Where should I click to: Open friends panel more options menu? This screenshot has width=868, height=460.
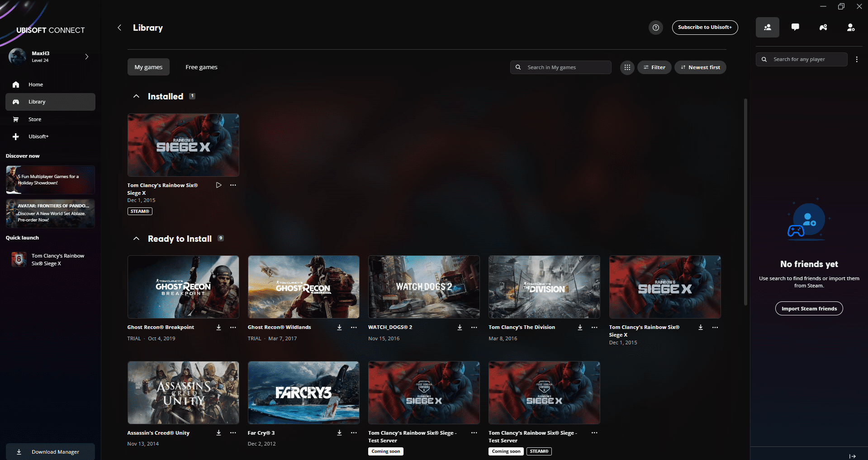[x=857, y=59]
